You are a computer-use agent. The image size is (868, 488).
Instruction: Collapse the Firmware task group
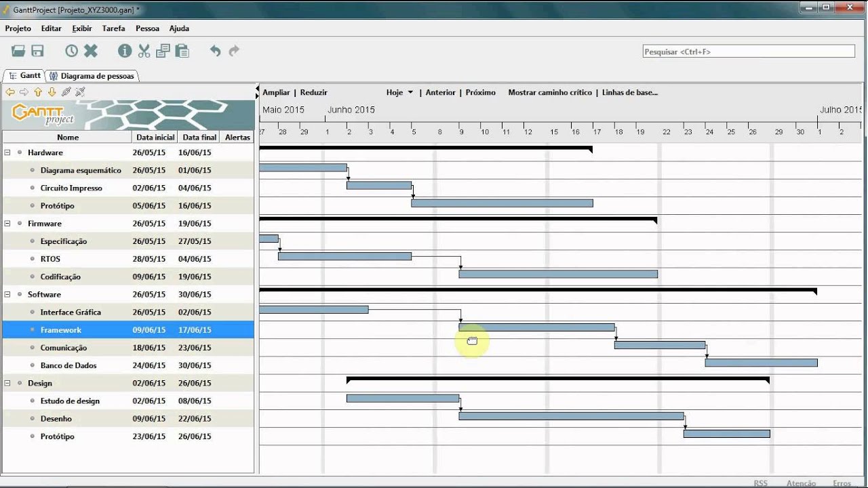coord(7,223)
